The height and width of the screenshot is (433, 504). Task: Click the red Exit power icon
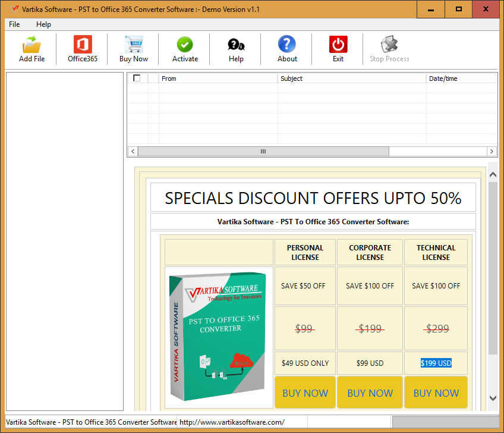[338, 45]
